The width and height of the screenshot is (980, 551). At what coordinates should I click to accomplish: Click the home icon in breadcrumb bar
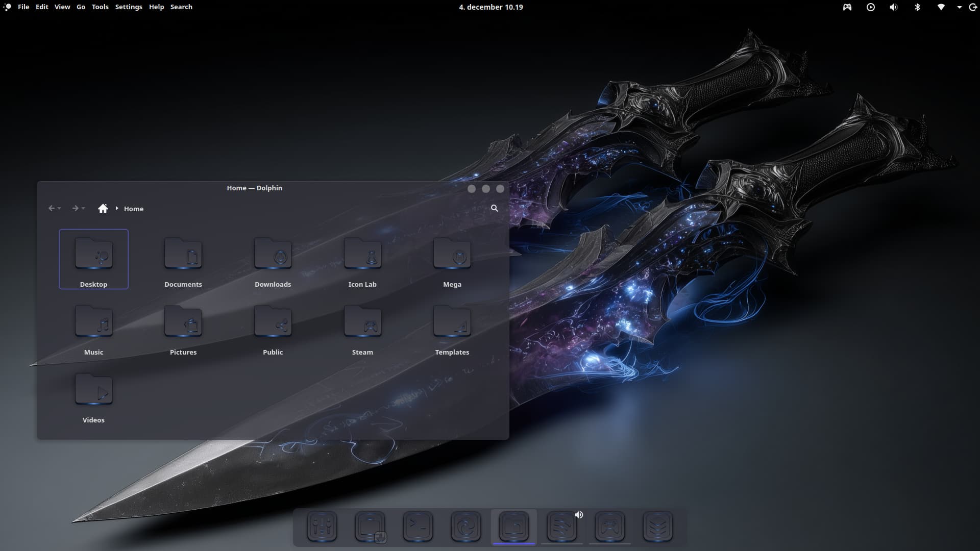point(103,208)
